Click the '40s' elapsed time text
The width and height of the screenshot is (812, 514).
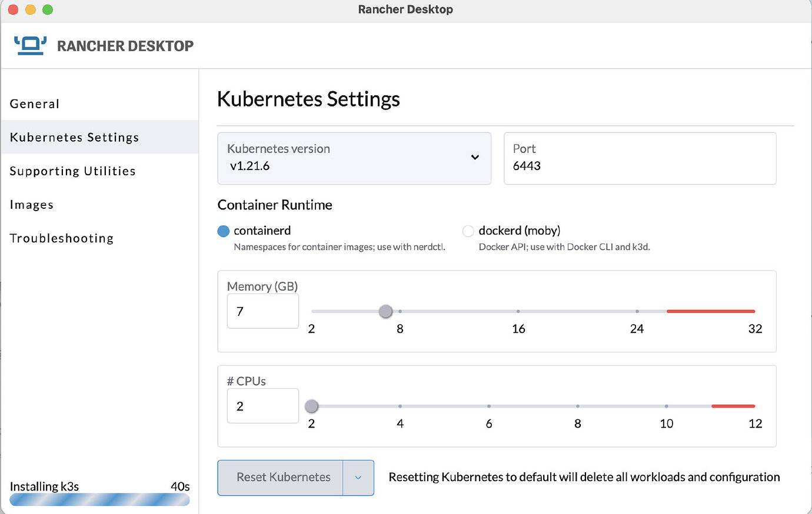point(180,486)
